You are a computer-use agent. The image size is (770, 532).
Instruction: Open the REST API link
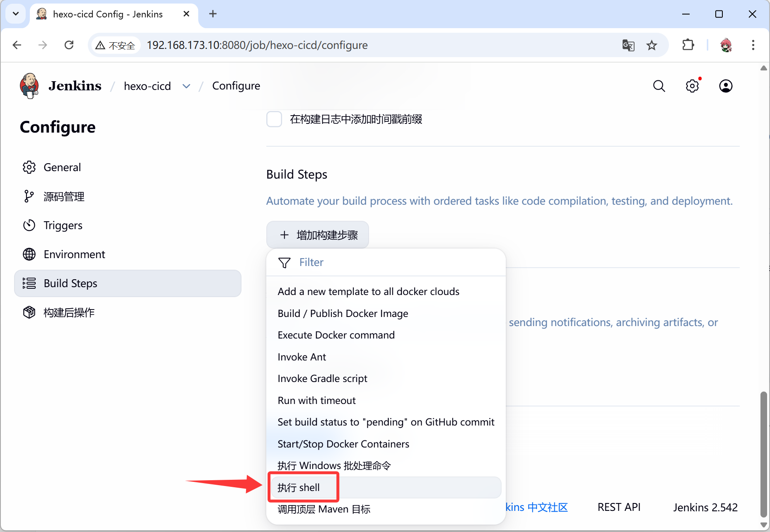(x=619, y=507)
